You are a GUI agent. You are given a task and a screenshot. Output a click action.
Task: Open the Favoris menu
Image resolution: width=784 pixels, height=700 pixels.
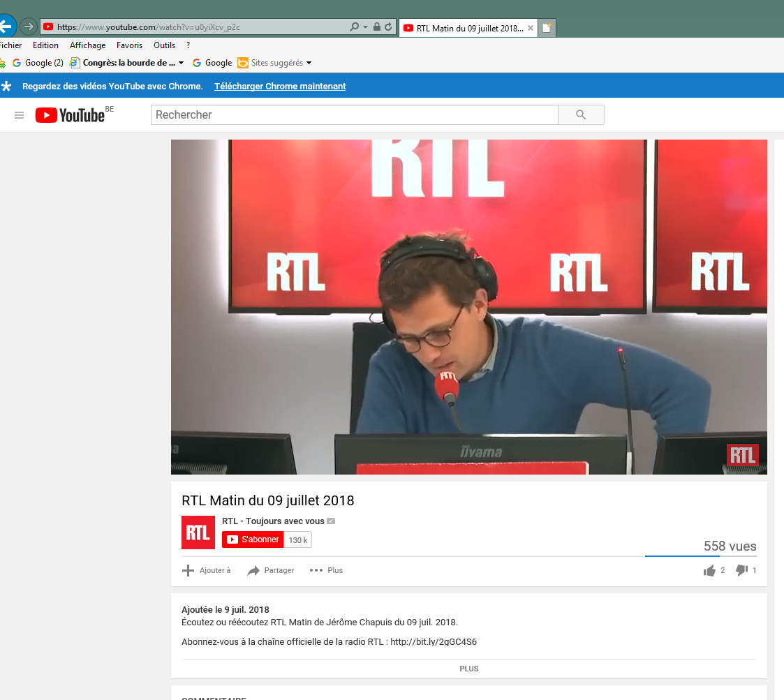pyautogui.click(x=129, y=45)
